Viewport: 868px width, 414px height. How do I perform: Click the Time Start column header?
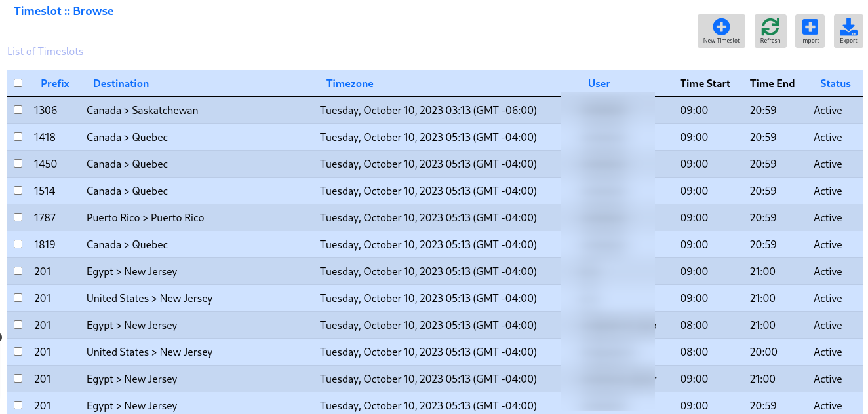tap(705, 83)
